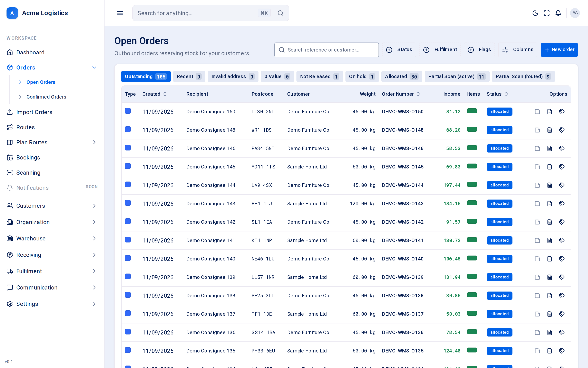Click the blank page icon for DEMO-WMS-0137
The width and height of the screenshot is (588, 368).
(537, 314)
